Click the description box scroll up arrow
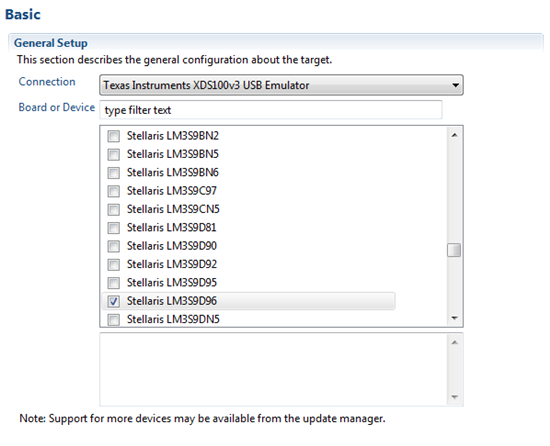Viewport: 550px width, 446px height. [455, 343]
